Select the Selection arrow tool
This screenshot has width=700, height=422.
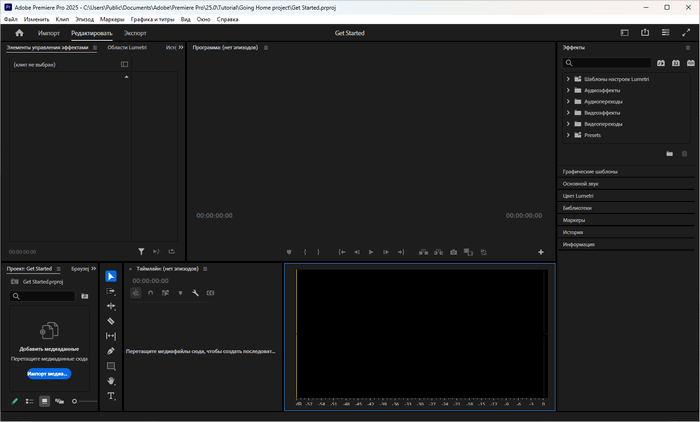111,276
